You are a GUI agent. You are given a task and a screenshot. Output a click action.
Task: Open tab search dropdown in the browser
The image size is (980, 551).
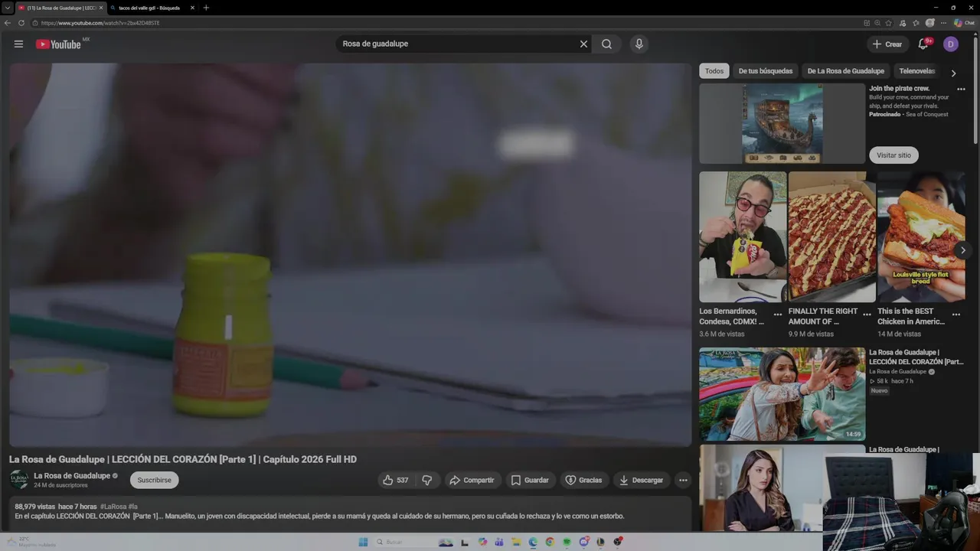(x=8, y=8)
